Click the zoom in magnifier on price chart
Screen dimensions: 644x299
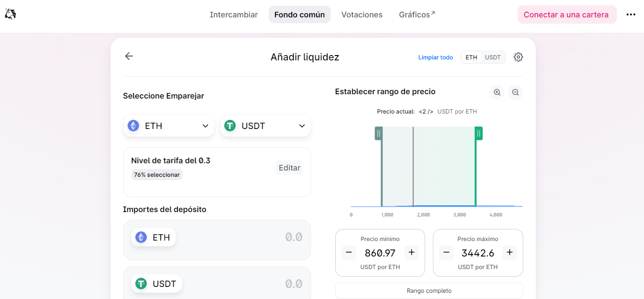tap(497, 92)
